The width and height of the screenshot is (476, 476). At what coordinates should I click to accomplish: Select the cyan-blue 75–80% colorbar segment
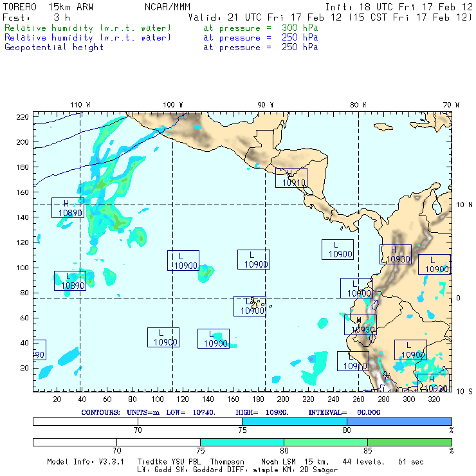click(295, 421)
